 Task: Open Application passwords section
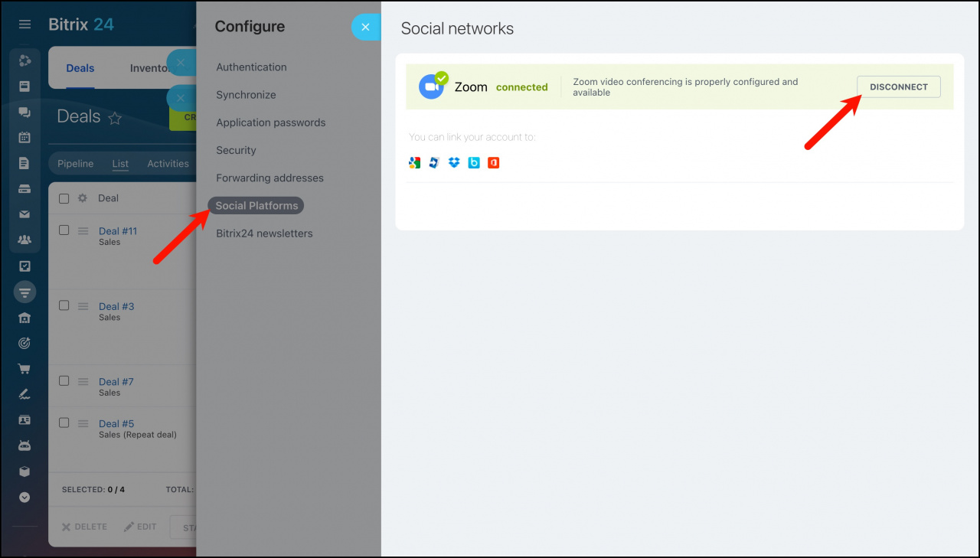270,122
